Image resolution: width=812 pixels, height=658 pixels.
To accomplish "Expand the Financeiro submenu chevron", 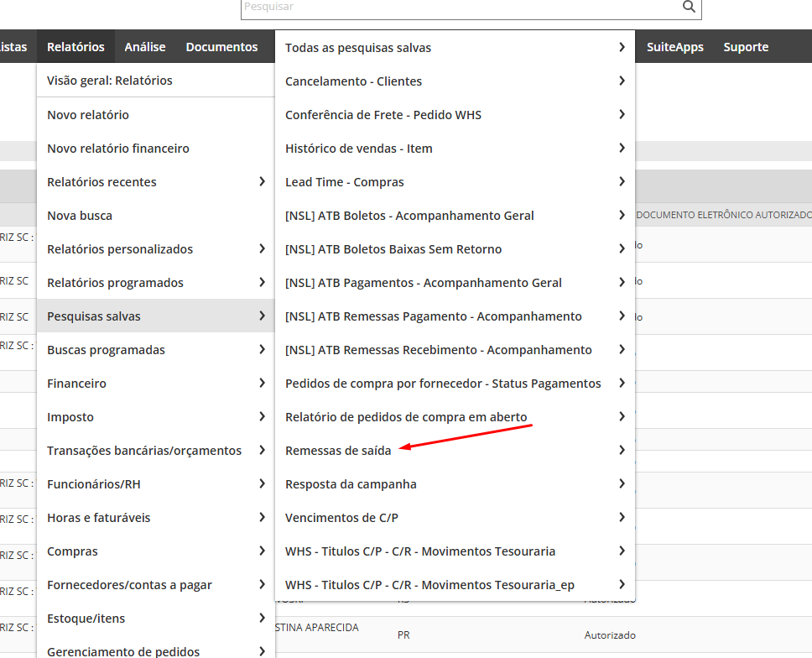I will point(262,384).
